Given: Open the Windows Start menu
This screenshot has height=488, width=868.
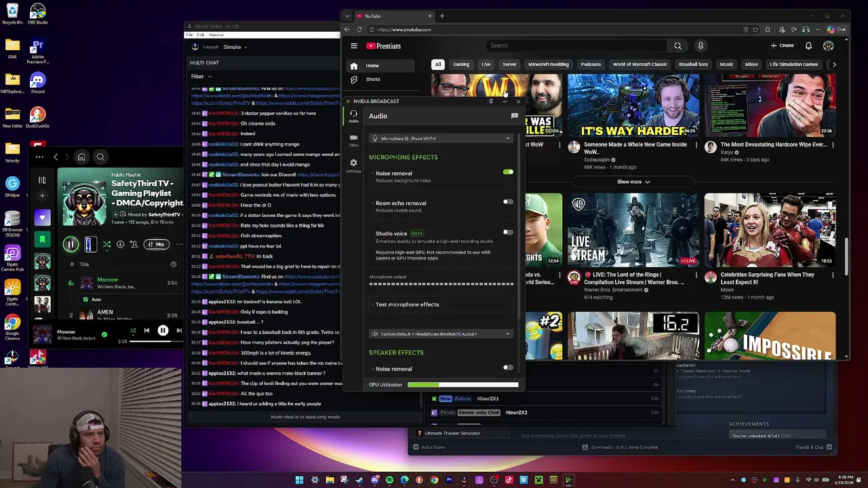Looking at the screenshot, I should click(299, 480).
